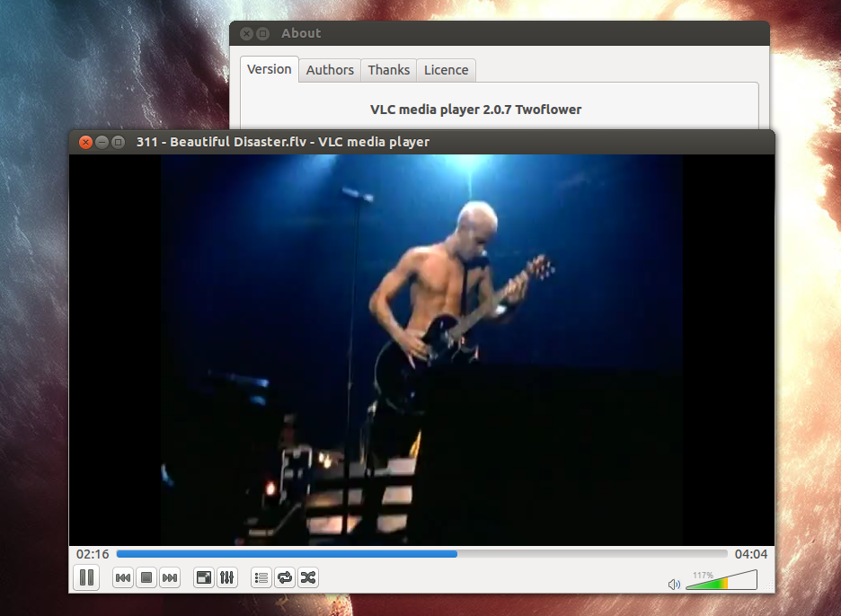Toggle pause state with spacebar alternative button

[86, 577]
